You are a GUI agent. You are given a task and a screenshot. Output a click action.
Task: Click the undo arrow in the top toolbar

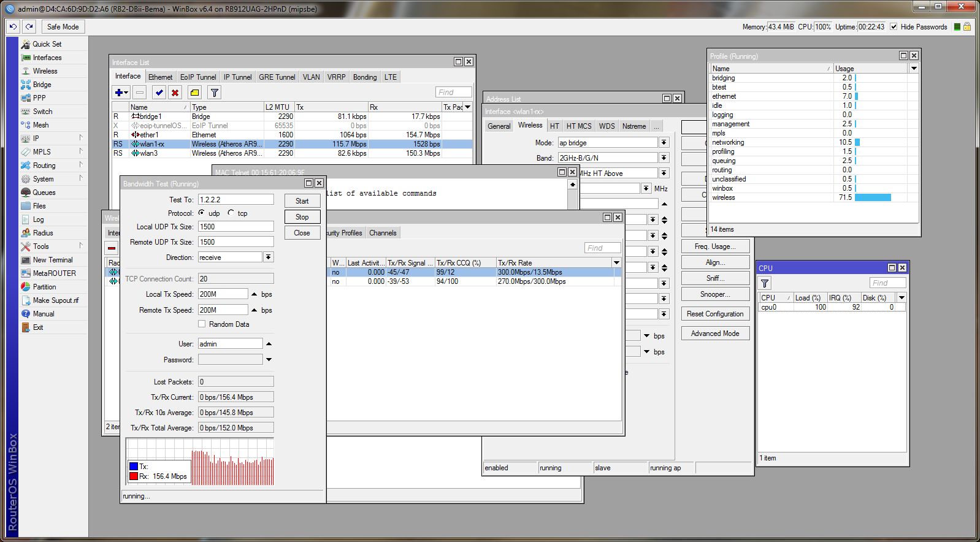(13, 26)
